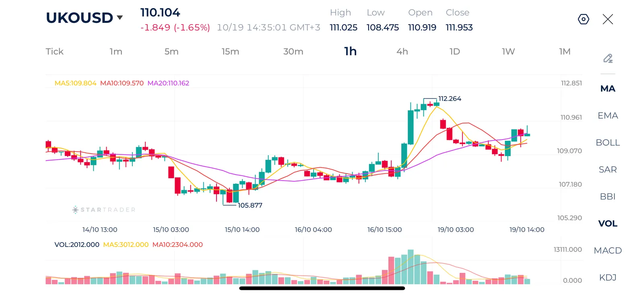The width and height of the screenshot is (644, 296).
Task: Select the MA indicator option
Action: tap(608, 89)
